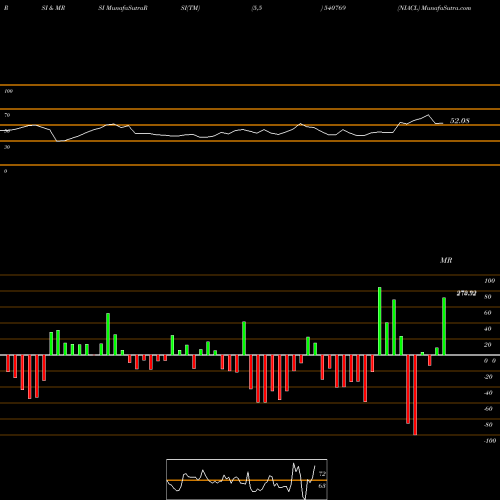Click the RSI value label 52.08
500x500 pixels.
[460, 121]
